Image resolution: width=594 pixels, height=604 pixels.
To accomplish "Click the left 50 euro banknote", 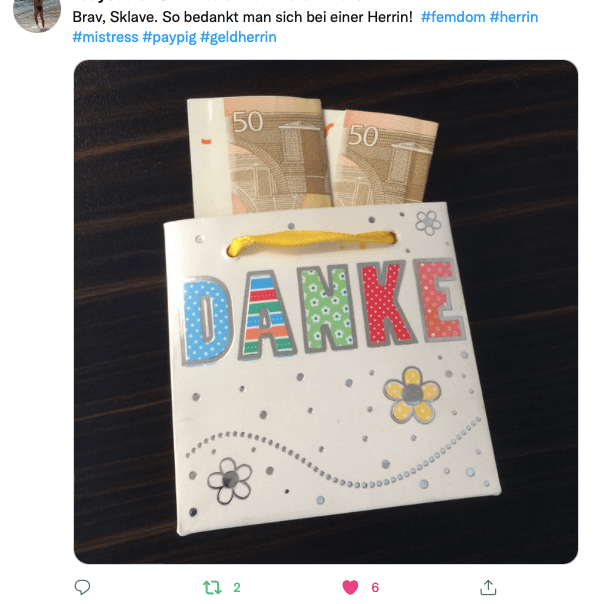I will click(x=259, y=156).
